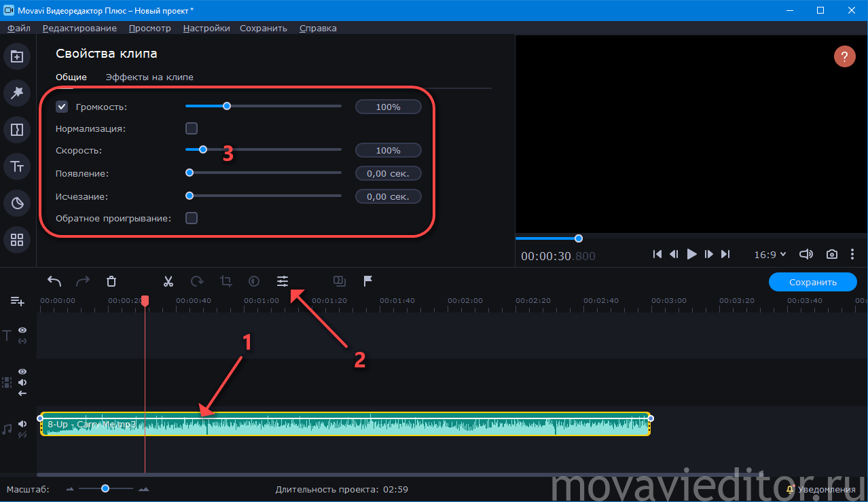This screenshot has height=502, width=868.
Task: Delete the selected clip with trash icon
Action: (x=112, y=281)
